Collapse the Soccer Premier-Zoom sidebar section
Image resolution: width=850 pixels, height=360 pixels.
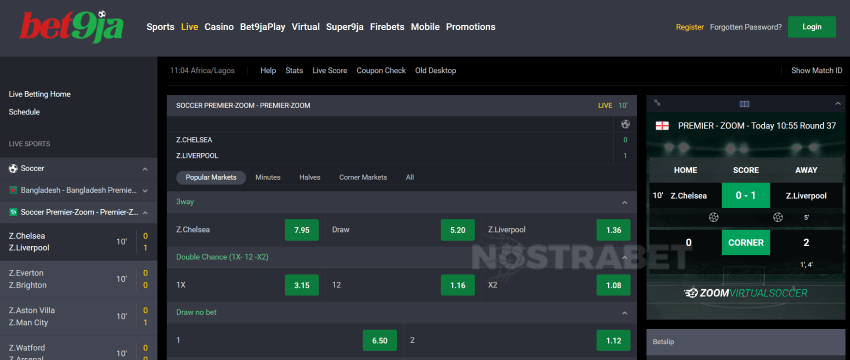(x=145, y=213)
